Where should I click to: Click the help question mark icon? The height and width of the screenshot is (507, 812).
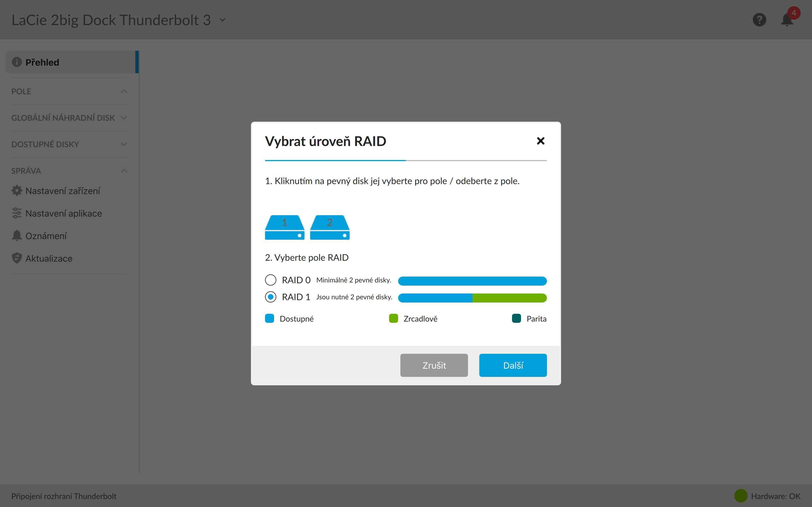pos(759,20)
